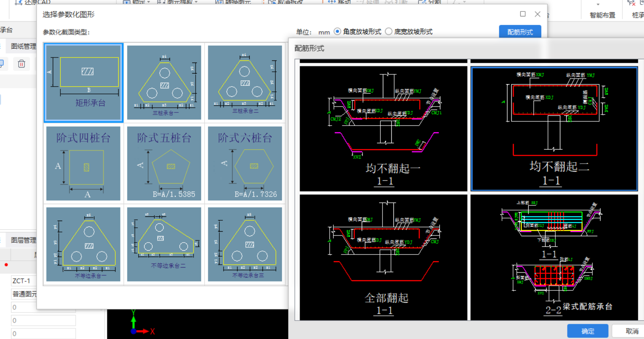This screenshot has width=644, height=339.
Task: Select the 三桩承台一 section thumbnail
Action: point(164,83)
